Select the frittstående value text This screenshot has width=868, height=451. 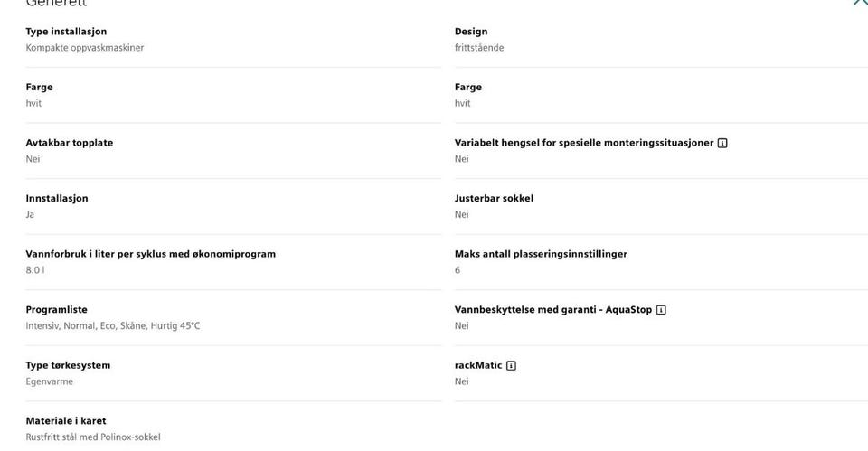pos(479,48)
